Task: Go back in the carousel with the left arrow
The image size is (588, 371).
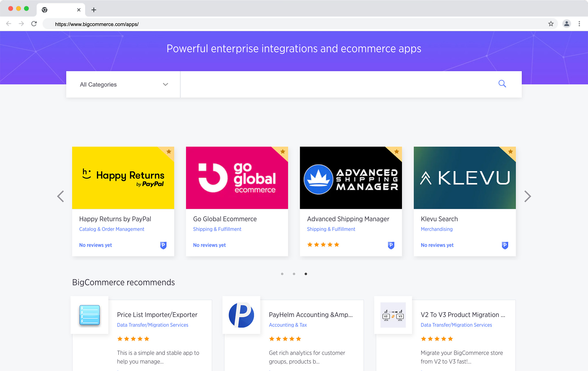Action: tap(60, 196)
